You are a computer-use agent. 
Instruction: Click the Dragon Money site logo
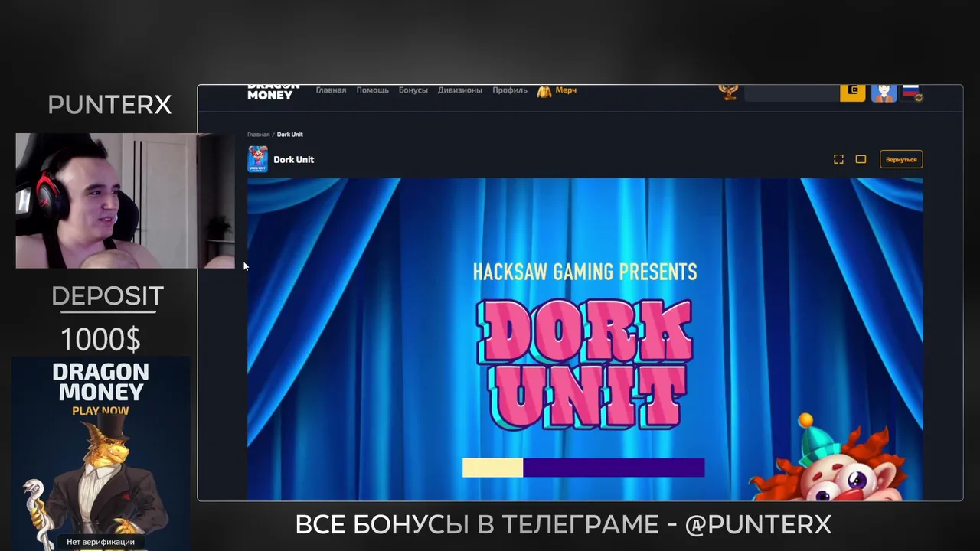[273, 92]
